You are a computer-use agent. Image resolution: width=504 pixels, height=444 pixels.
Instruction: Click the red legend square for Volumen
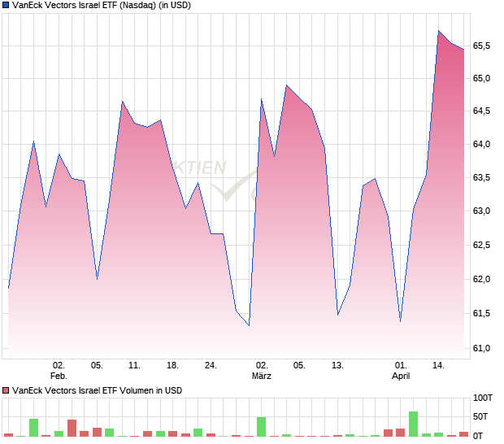[x=6, y=390]
